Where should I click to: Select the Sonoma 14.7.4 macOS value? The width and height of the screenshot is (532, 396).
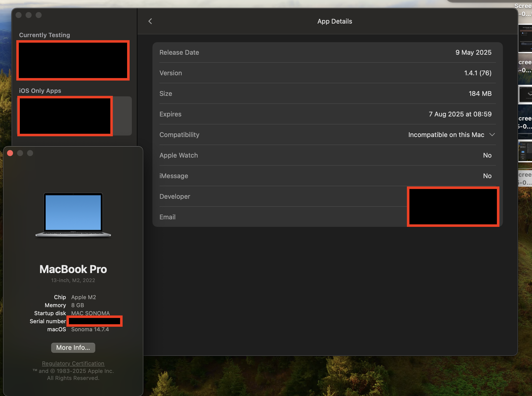pyautogui.click(x=90, y=329)
